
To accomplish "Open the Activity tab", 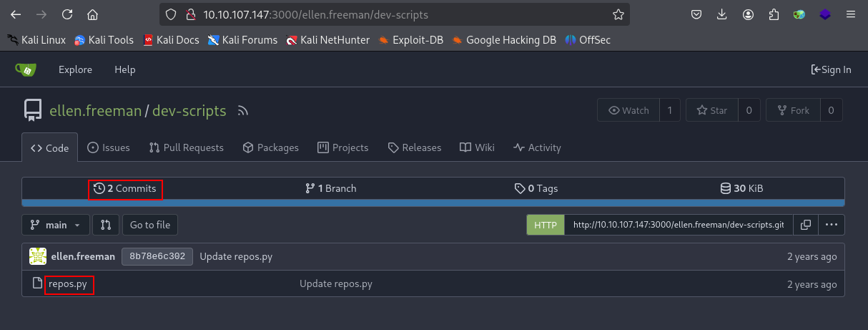I will [x=537, y=147].
